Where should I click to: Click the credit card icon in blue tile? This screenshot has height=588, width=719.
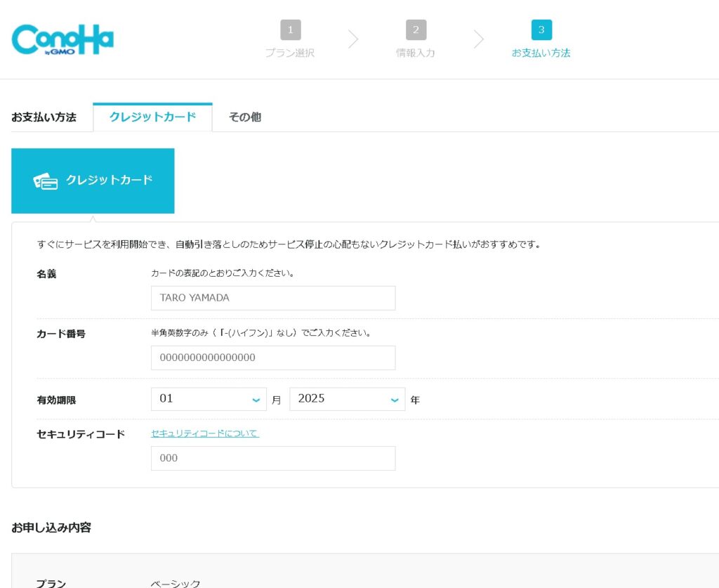46,181
